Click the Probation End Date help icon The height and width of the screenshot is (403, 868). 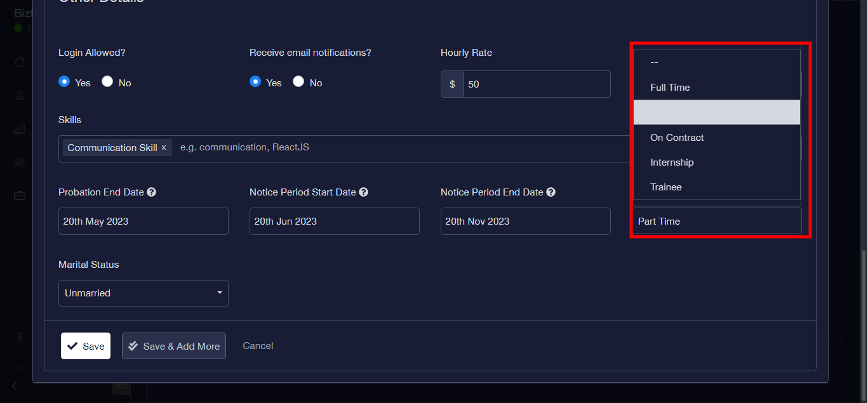pos(152,192)
